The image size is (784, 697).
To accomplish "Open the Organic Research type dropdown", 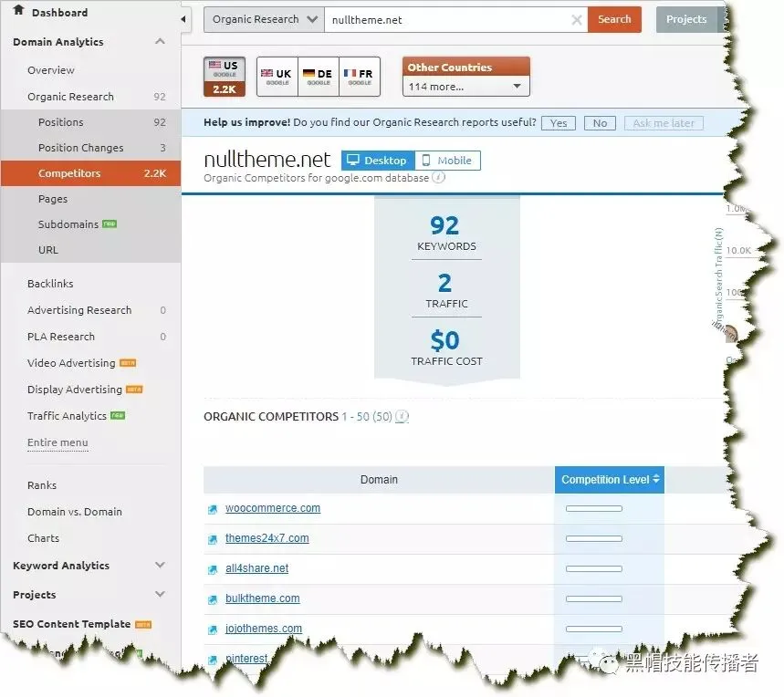I will [264, 19].
